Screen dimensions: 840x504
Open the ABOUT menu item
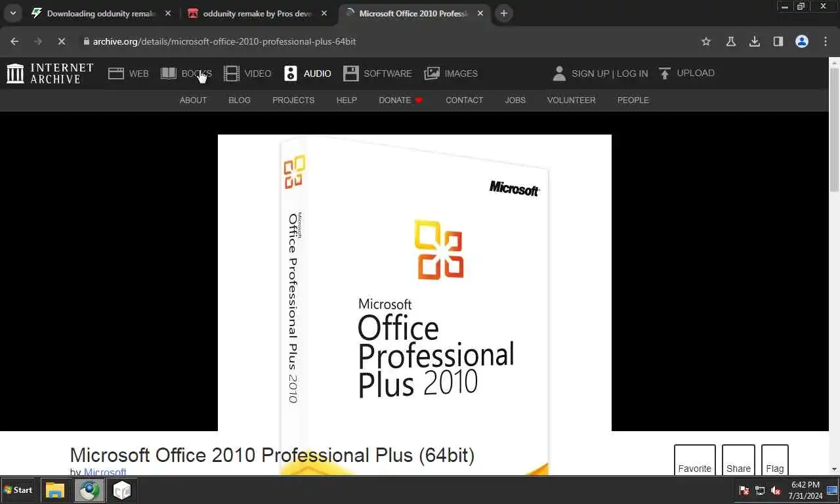click(193, 100)
